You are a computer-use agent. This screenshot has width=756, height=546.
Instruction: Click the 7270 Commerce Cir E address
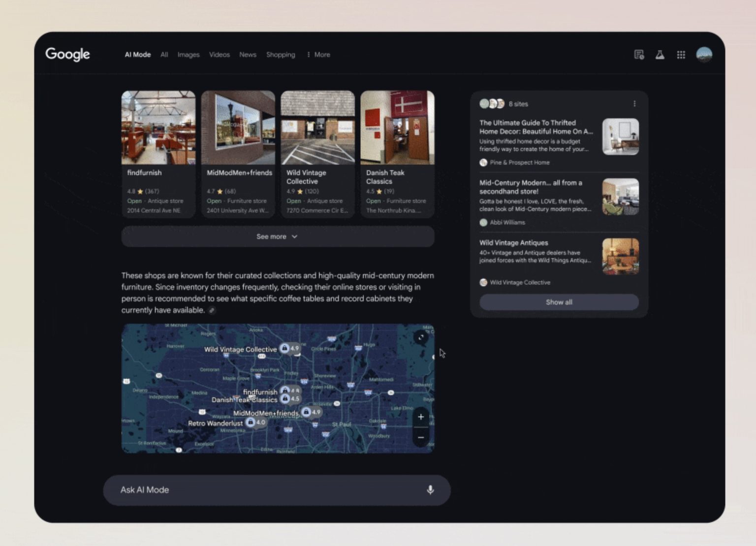click(317, 211)
